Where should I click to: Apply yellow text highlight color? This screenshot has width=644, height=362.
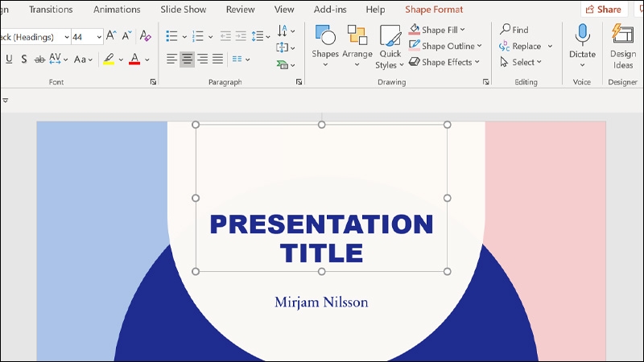click(109, 60)
